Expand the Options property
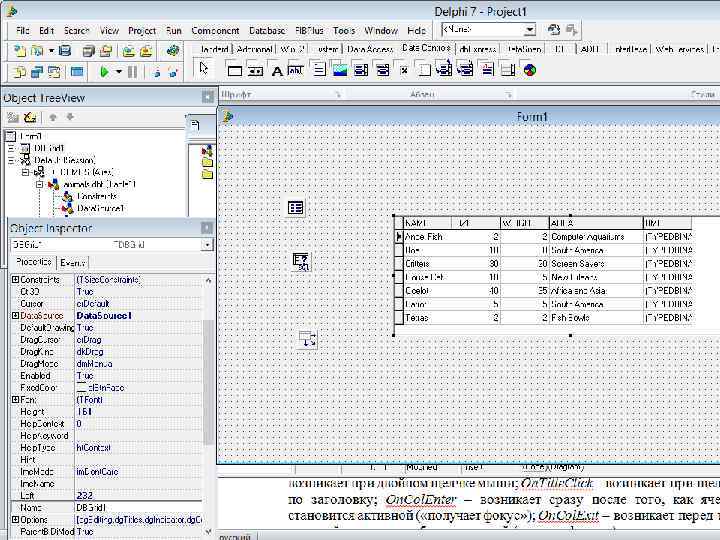 click(x=15, y=519)
